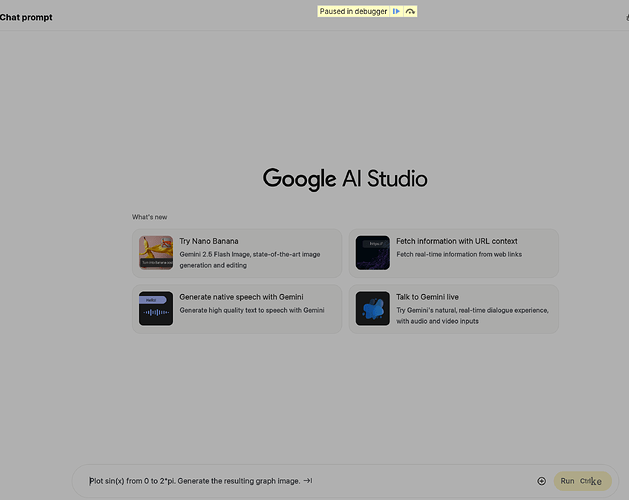Step over next function call icon
The height and width of the screenshot is (500, 629).
point(410,11)
